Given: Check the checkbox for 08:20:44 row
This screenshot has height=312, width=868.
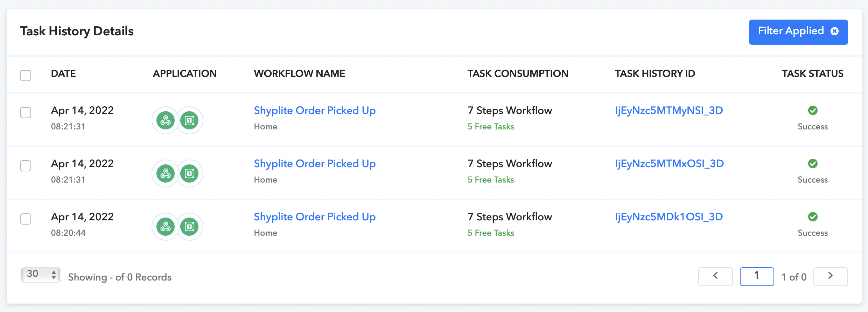Looking at the screenshot, I should pos(26,219).
